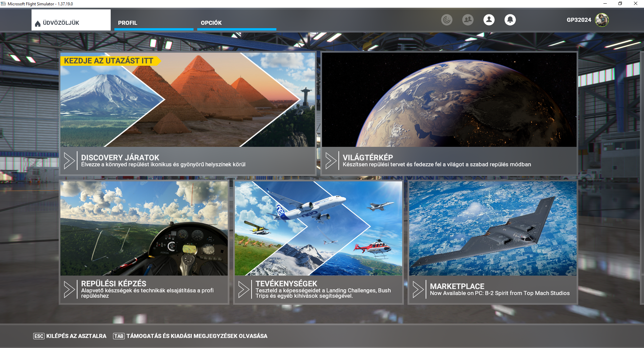Click the radar live events icon
This screenshot has height=348, width=644.
[446, 20]
